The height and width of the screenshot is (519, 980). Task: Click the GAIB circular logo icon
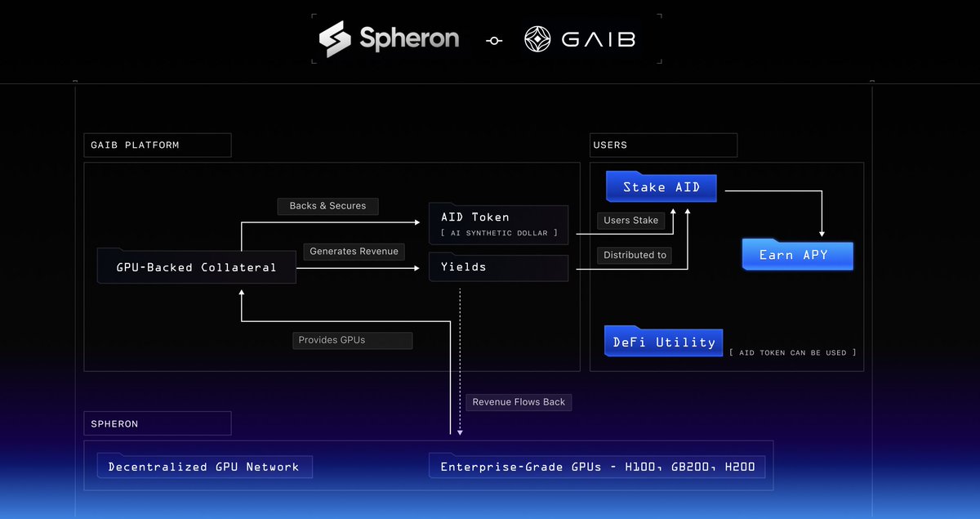539,39
